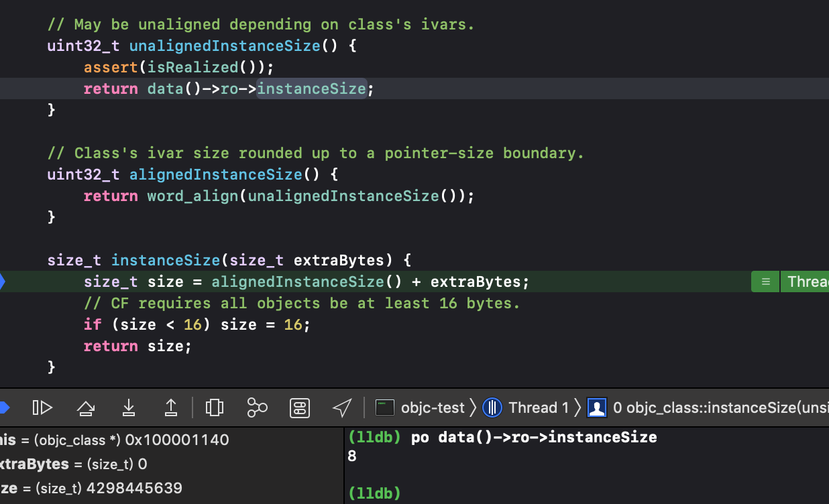829x504 pixels.
Task: Open the Thread 1 selector in jump bar
Action: pyautogui.click(x=539, y=407)
